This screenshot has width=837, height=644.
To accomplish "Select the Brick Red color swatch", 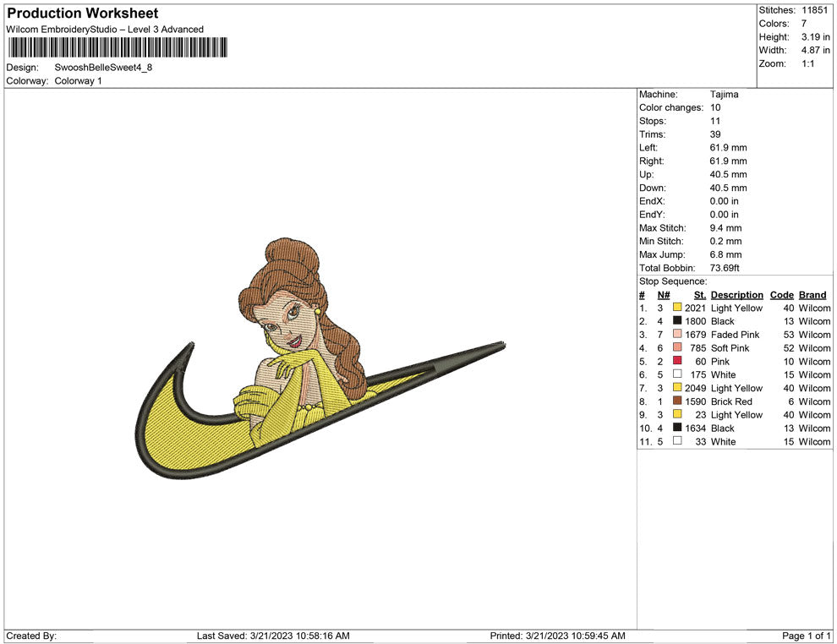I will tap(677, 401).
